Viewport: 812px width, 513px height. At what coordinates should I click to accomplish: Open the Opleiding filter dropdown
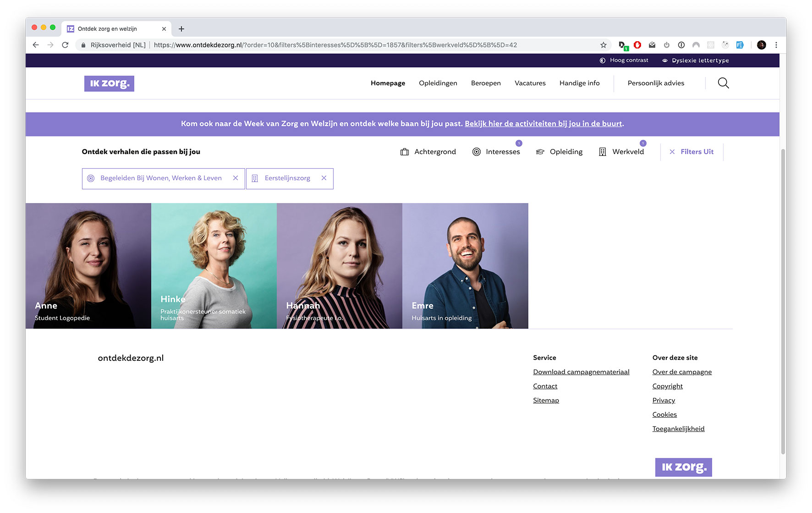566,151
